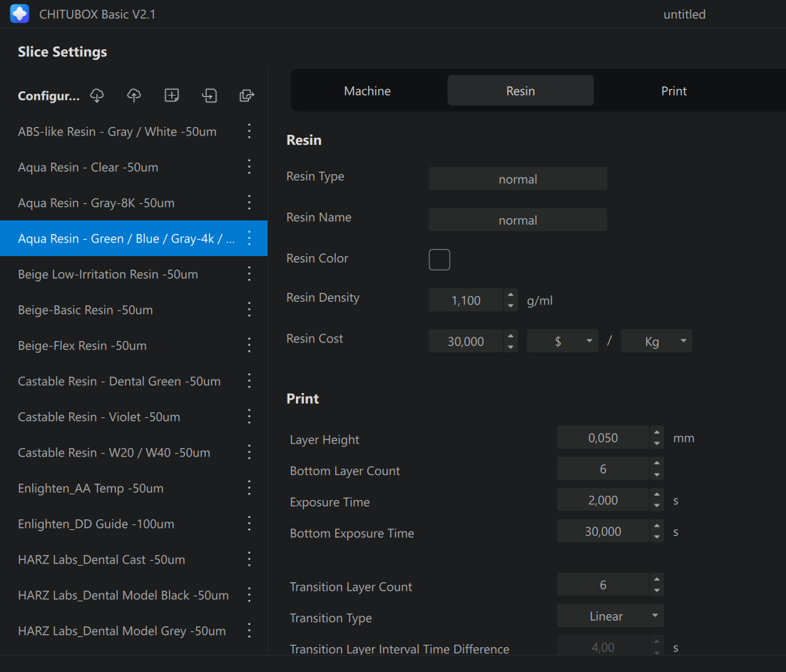This screenshot has width=786, height=672.
Task: Click the Resin Cost value field
Action: 466,341
